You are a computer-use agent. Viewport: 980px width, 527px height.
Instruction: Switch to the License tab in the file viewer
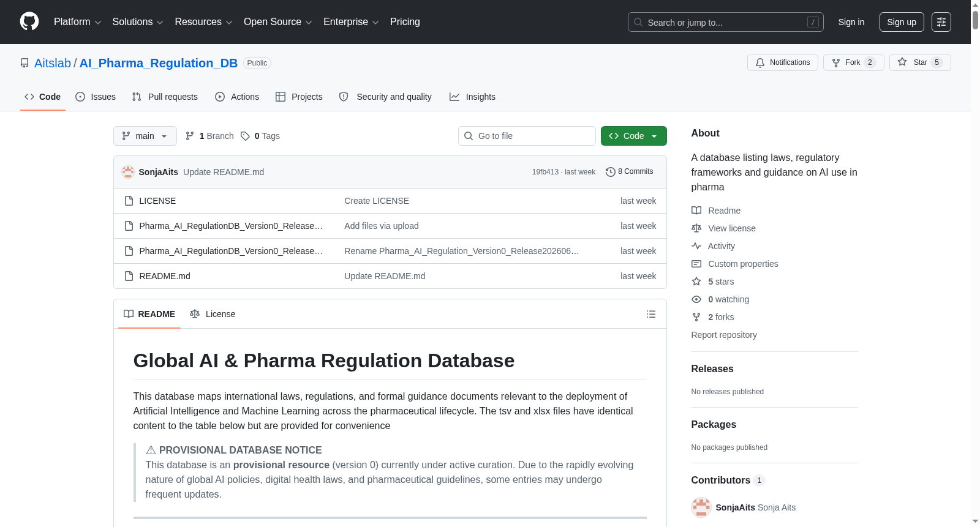(213, 314)
